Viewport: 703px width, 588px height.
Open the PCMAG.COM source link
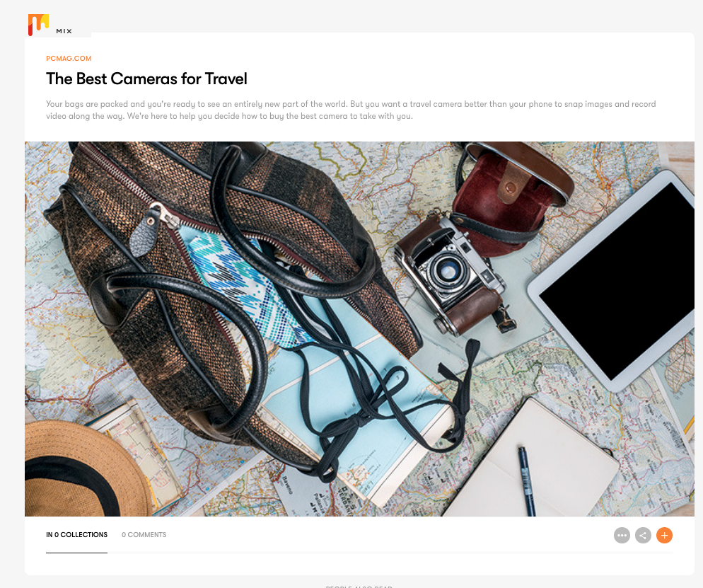pos(69,58)
